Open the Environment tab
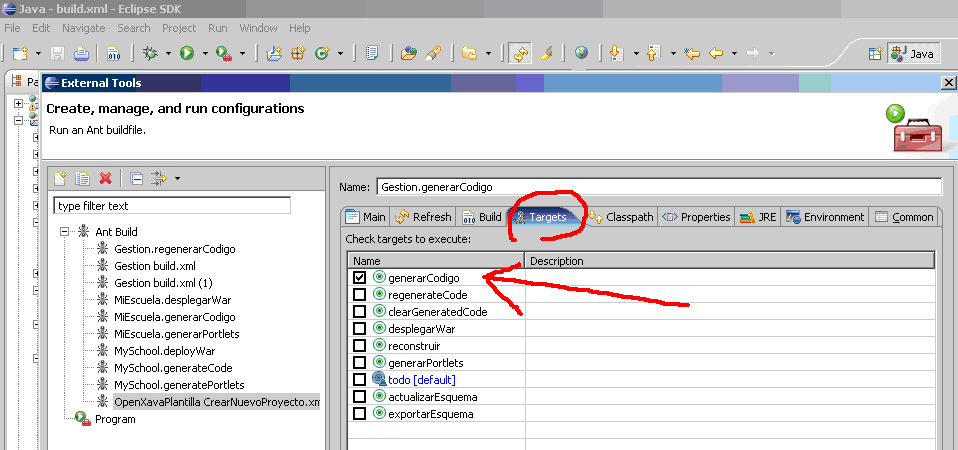Viewport: 958px width, 450px height. click(826, 217)
